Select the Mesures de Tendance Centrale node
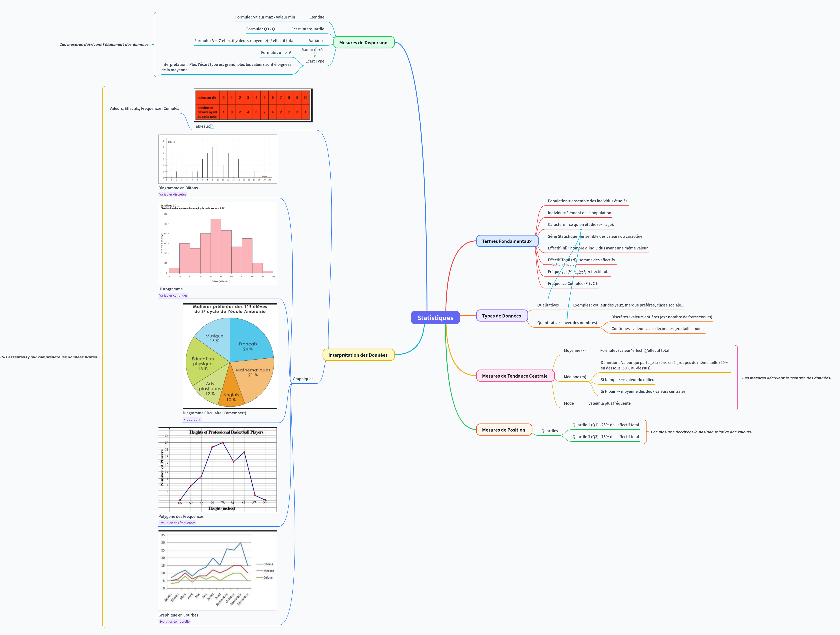 [x=515, y=376]
